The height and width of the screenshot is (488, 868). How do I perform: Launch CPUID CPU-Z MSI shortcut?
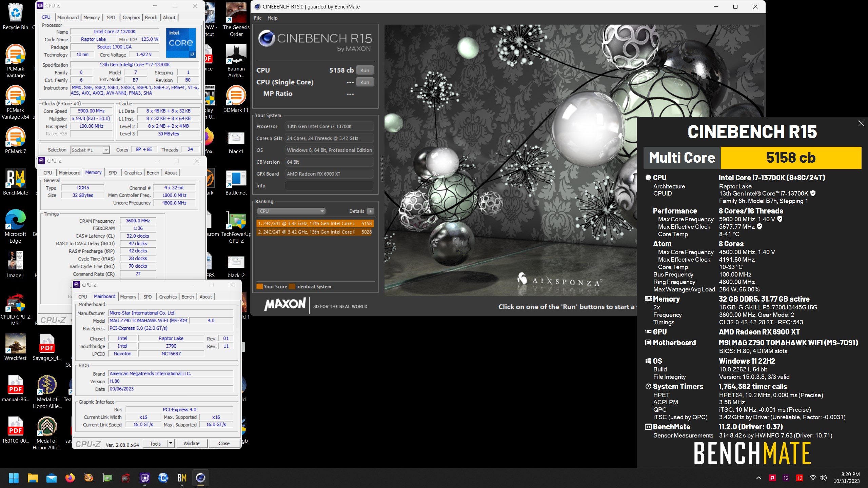[15, 309]
